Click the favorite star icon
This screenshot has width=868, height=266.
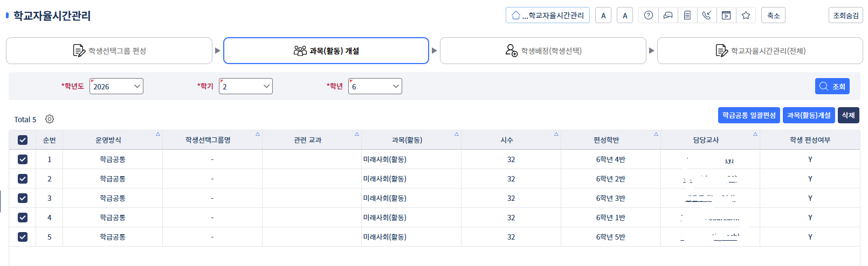(746, 16)
